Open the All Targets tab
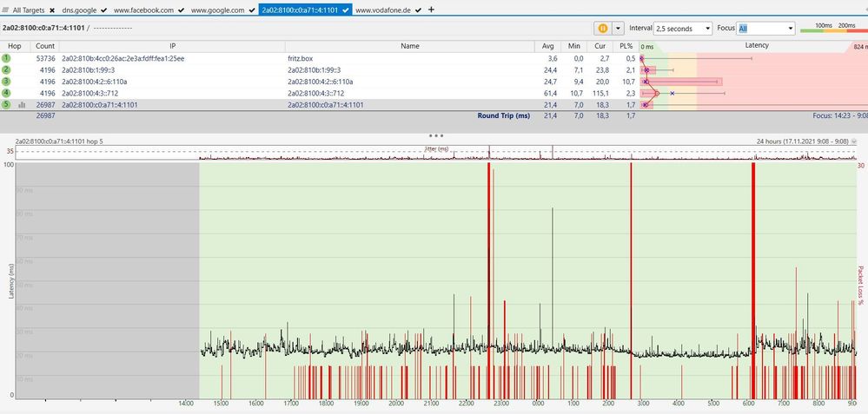868x414 pixels. [29, 10]
